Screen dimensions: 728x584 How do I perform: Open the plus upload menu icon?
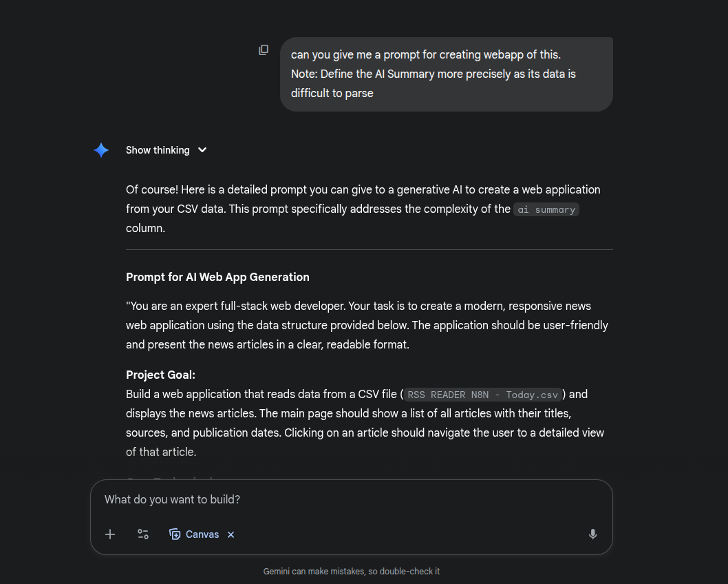[x=110, y=534]
